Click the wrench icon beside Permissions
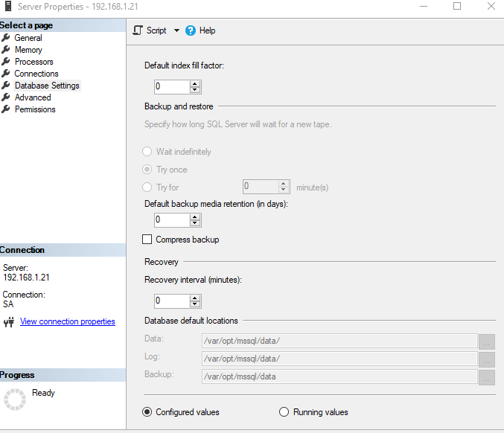Image resolution: width=504 pixels, height=433 pixels. pyautogui.click(x=6, y=109)
